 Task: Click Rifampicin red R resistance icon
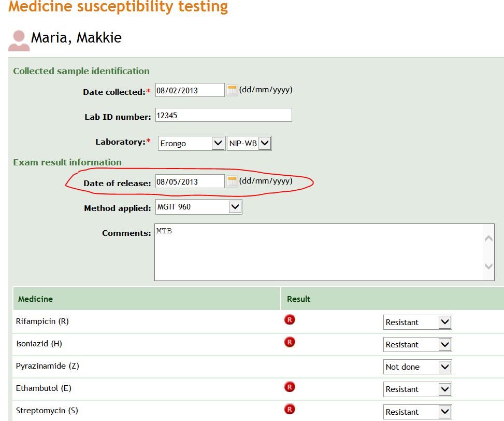(x=290, y=320)
